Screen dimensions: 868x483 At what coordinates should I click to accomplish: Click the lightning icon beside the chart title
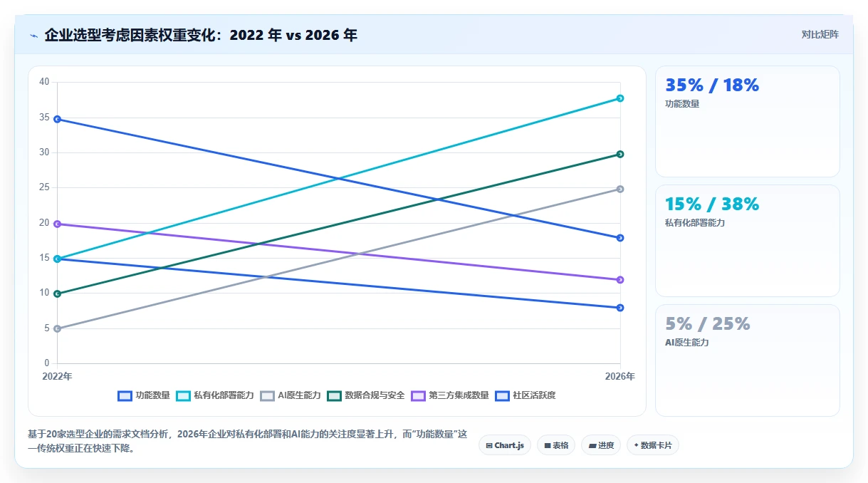tap(33, 35)
